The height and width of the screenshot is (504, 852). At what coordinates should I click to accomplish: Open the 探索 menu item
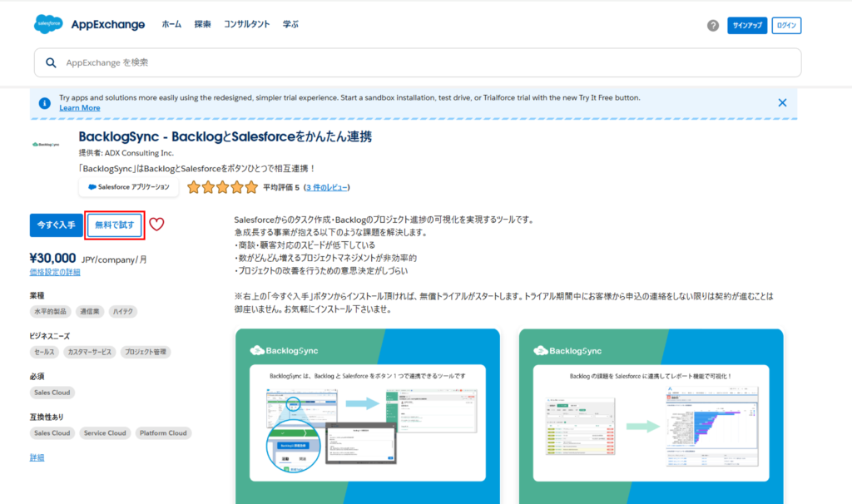point(203,24)
